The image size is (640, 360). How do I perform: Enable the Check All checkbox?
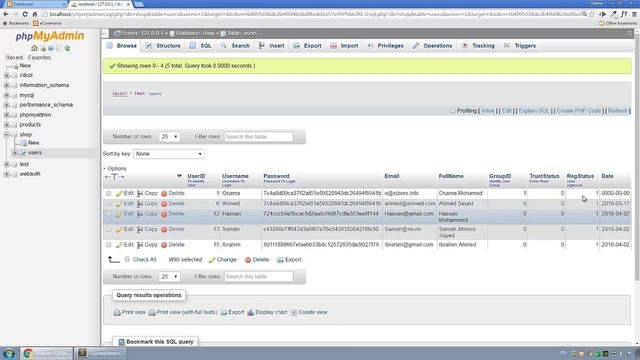127,259
